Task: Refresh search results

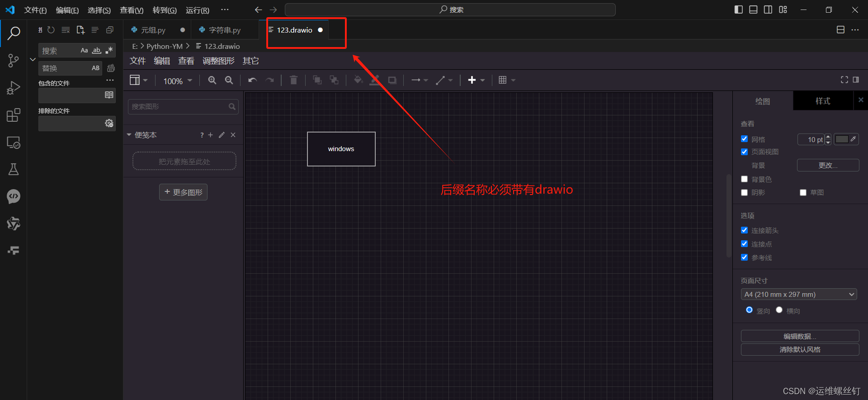Action: [x=51, y=30]
